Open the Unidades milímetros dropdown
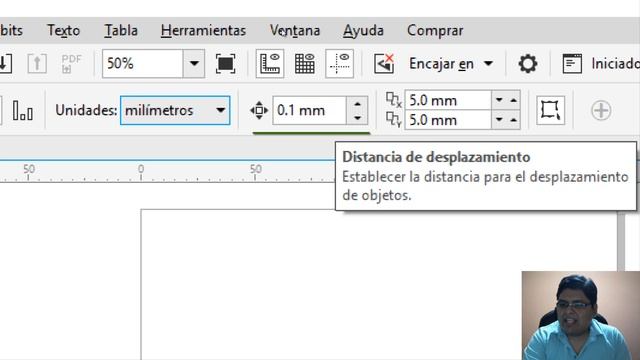Viewport: 640px width, 360px height. pyautogui.click(x=175, y=110)
